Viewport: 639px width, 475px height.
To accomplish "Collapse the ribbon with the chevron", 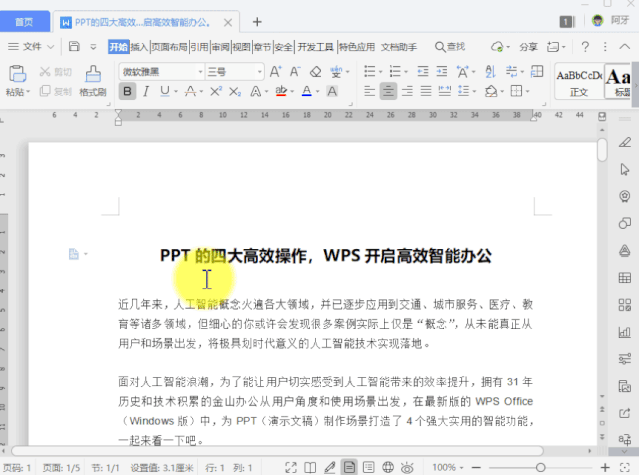I will pos(625,47).
